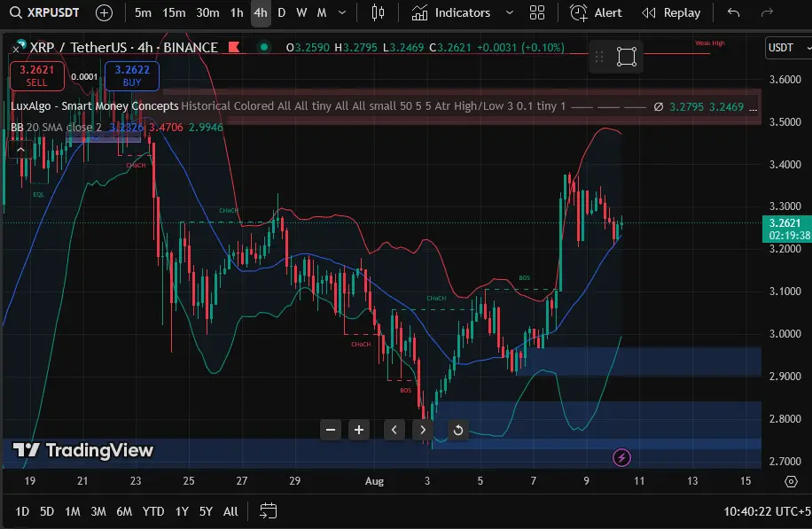Click the 0.0001 spread value
The height and width of the screenshot is (529, 812).
pyautogui.click(x=84, y=76)
